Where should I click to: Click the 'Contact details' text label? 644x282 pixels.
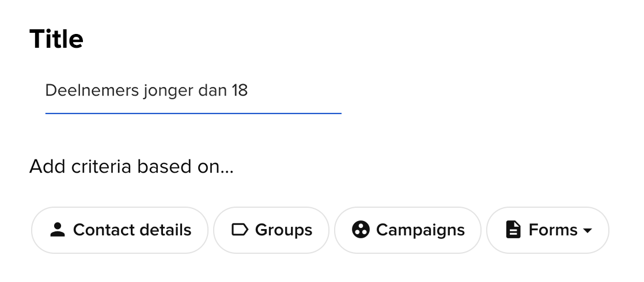pos(132,230)
